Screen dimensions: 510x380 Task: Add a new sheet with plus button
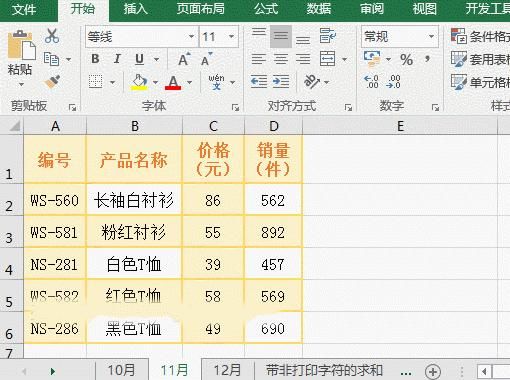[x=433, y=371]
